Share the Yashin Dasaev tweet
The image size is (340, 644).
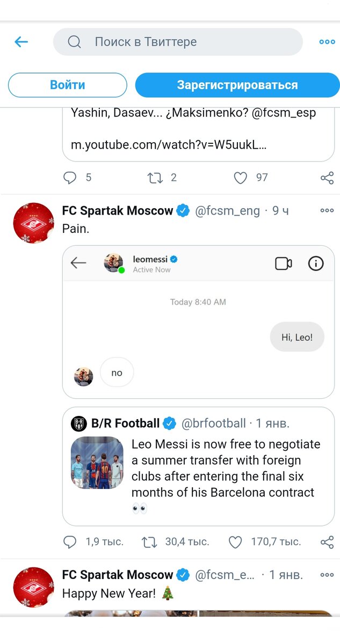(327, 177)
